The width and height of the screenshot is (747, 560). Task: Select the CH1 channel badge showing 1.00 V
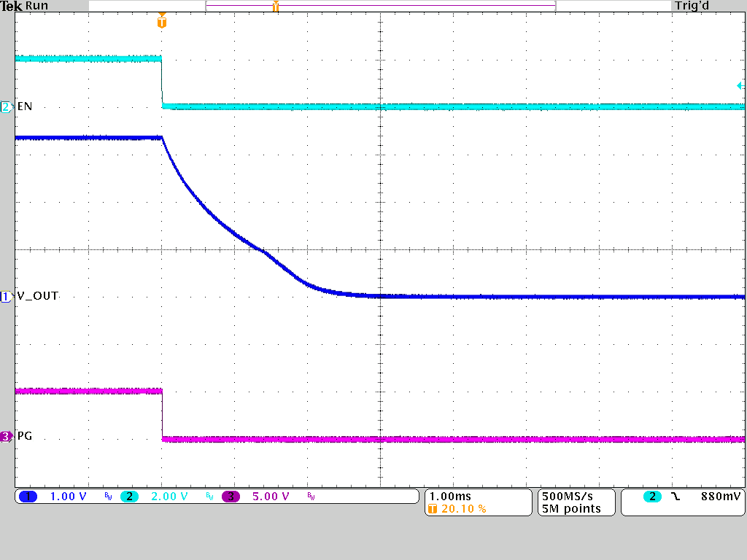click(x=28, y=496)
